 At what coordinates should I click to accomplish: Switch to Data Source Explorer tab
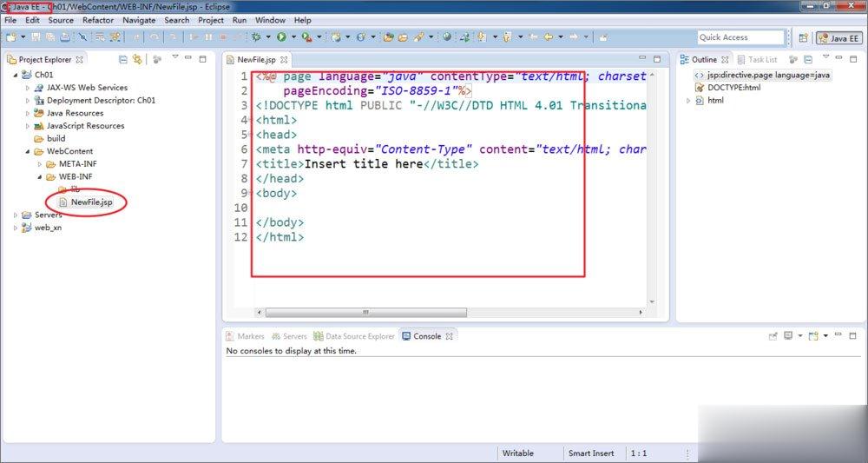pyautogui.click(x=354, y=336)
